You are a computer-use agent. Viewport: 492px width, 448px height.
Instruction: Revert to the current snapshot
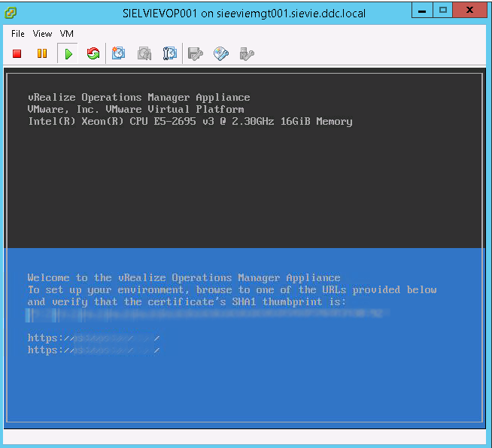(144, 53)
